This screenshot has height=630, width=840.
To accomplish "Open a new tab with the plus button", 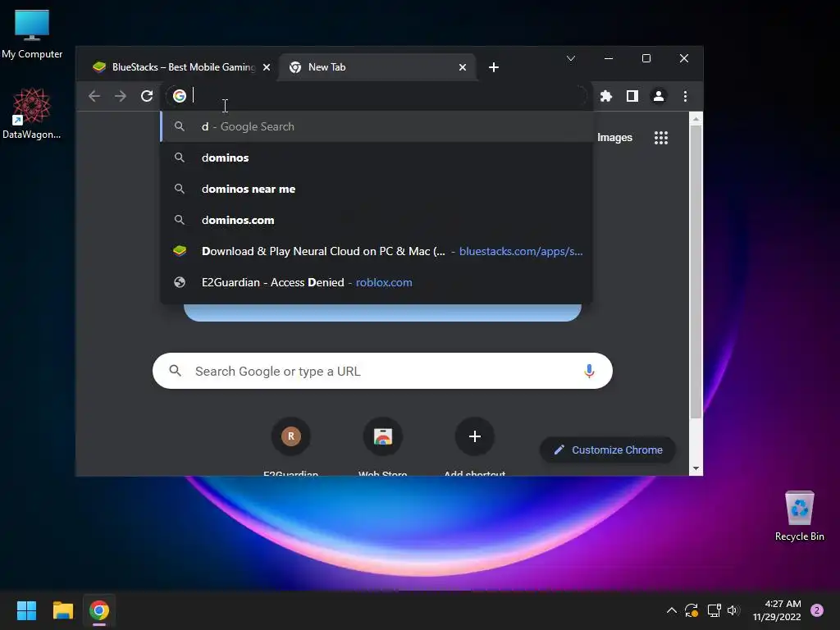I will coord(494,67).
